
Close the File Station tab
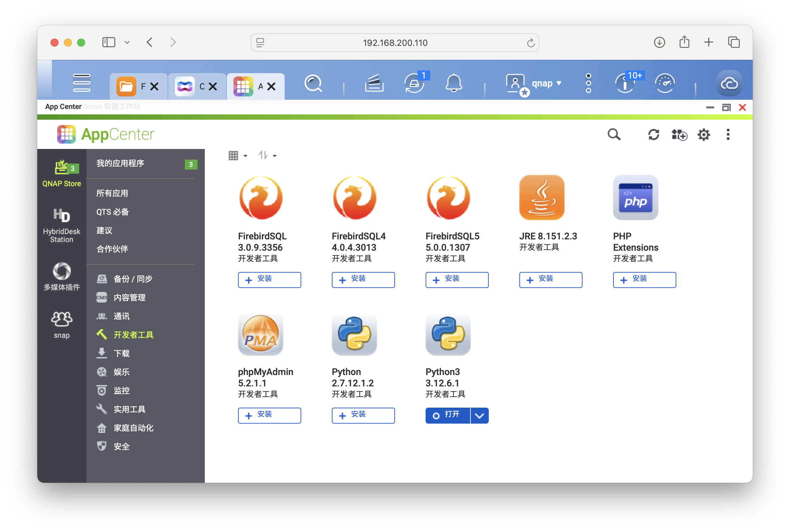154,86
